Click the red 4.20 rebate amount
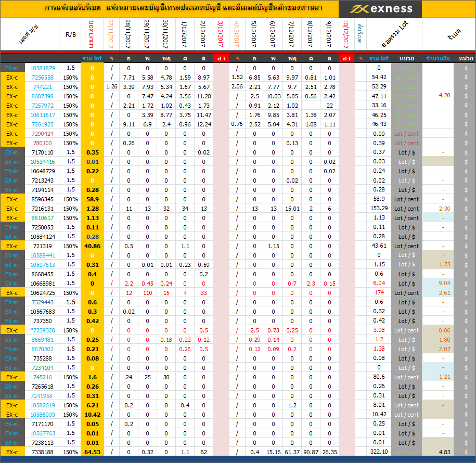476x463 pixels. [x=444, y=96]
